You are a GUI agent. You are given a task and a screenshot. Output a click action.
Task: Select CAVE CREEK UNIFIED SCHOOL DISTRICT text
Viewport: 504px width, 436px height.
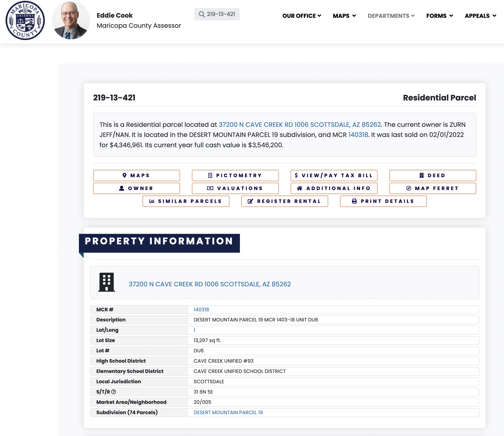coord(240,371)
